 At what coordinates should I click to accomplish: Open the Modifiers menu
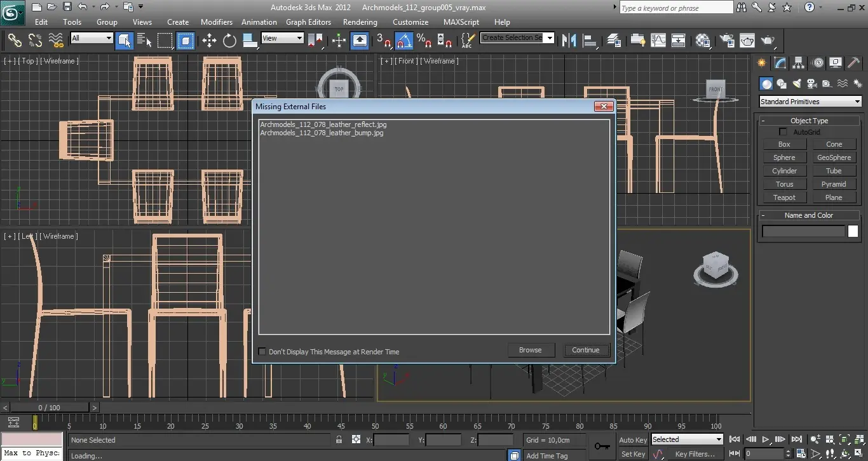(217, 22)
